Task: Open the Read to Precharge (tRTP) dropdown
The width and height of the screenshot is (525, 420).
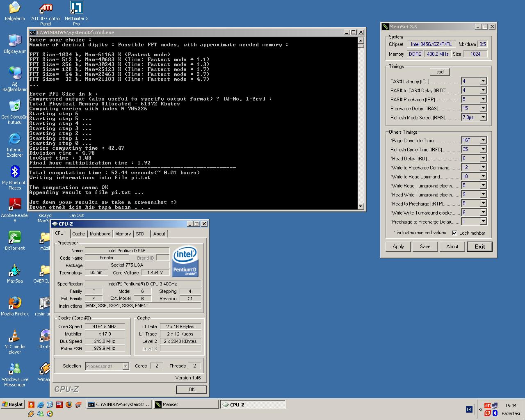Action: [x=483, y=203]
